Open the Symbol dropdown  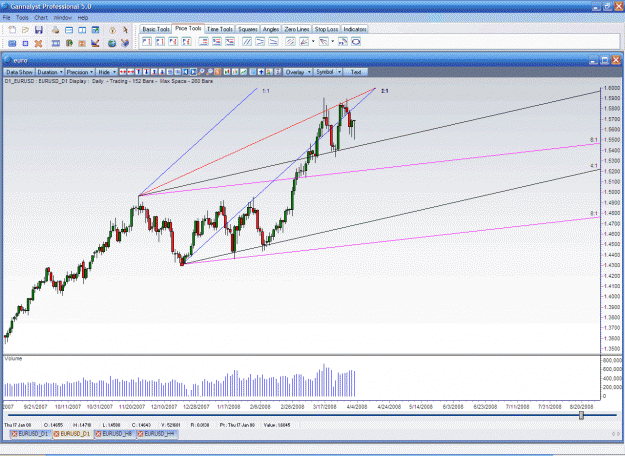[x=328, y=72]
